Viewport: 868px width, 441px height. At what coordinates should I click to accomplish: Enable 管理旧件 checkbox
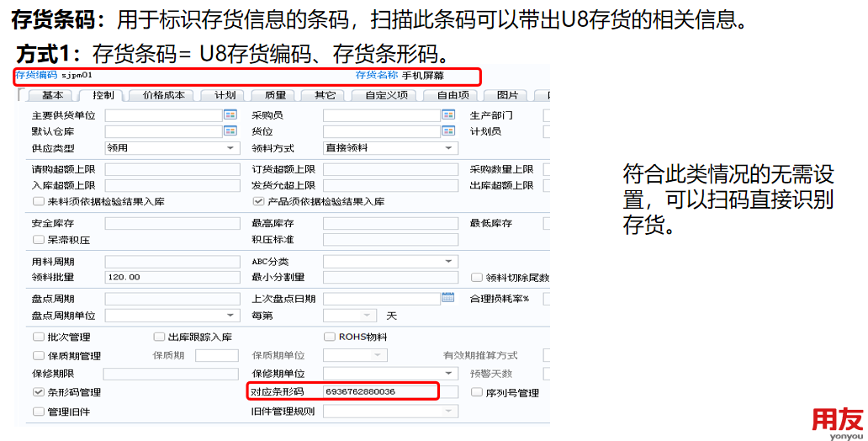pos(38,412)
